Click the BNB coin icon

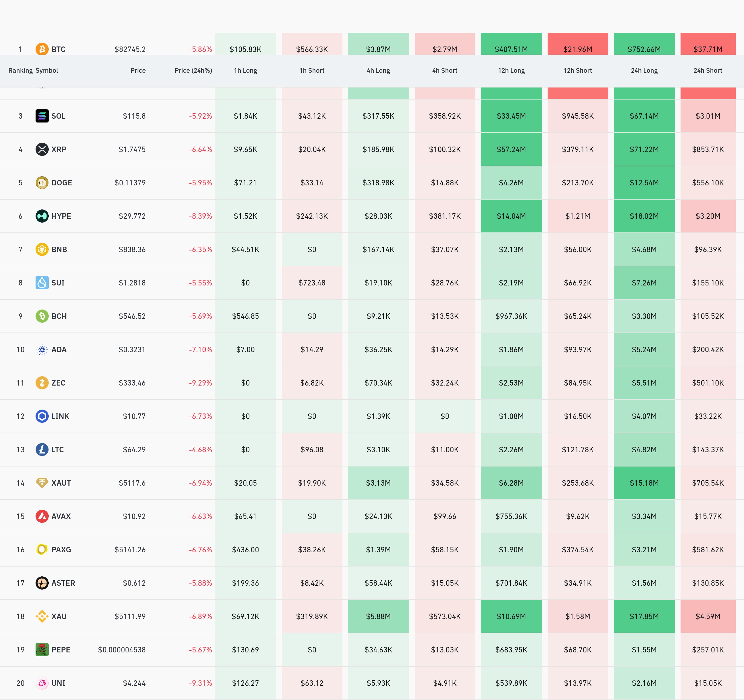[42, 249]
